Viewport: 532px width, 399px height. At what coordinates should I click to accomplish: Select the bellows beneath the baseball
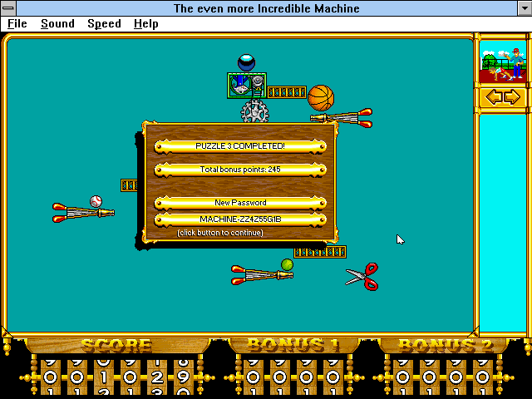click(83, 213)
